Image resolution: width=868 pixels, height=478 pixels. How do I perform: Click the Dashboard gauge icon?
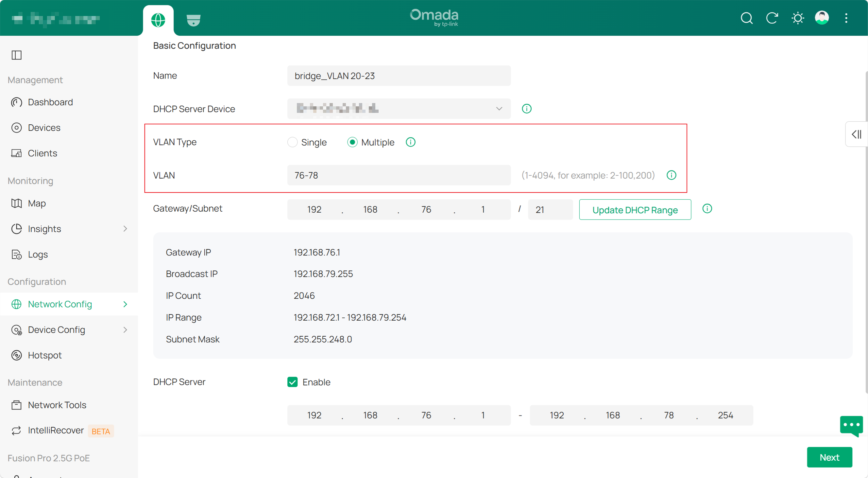point(17,102)
